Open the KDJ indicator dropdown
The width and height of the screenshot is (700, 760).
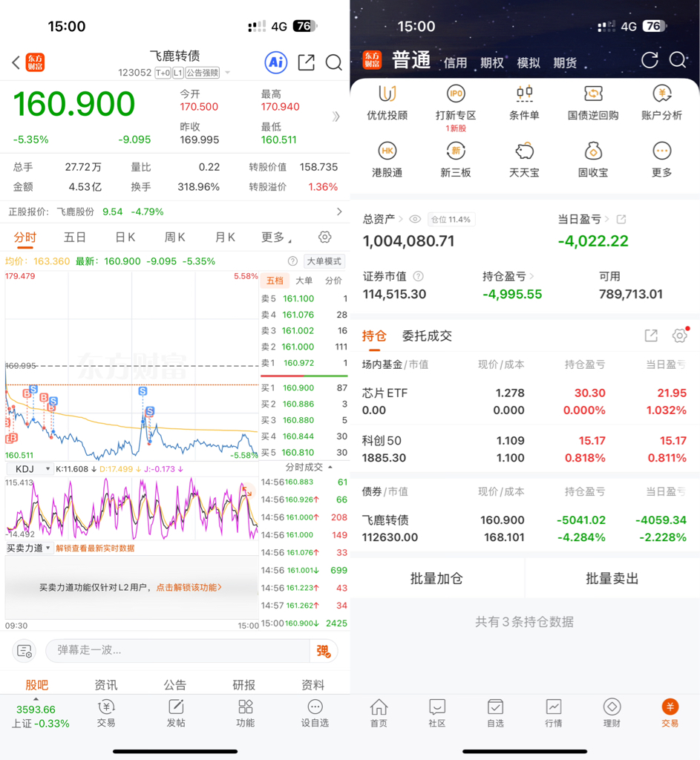coord(29,469)
